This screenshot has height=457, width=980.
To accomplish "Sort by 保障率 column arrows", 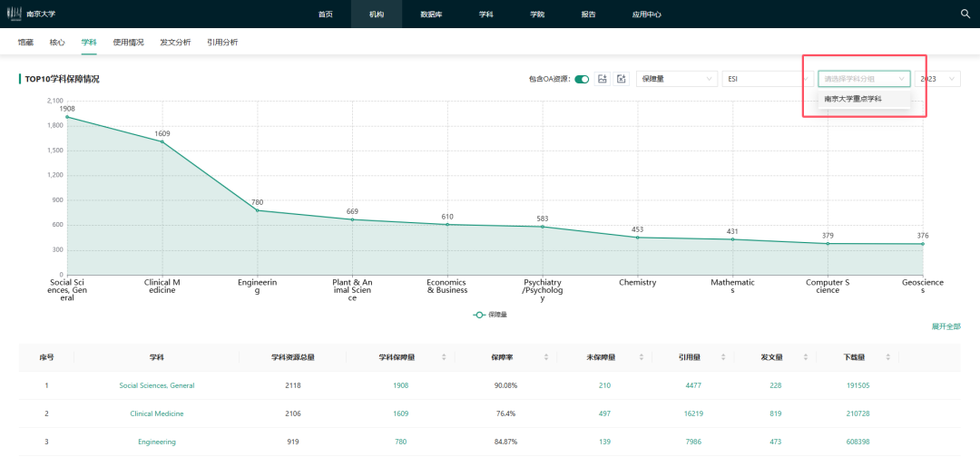I will pyautogui.click(x=545, y=357).
